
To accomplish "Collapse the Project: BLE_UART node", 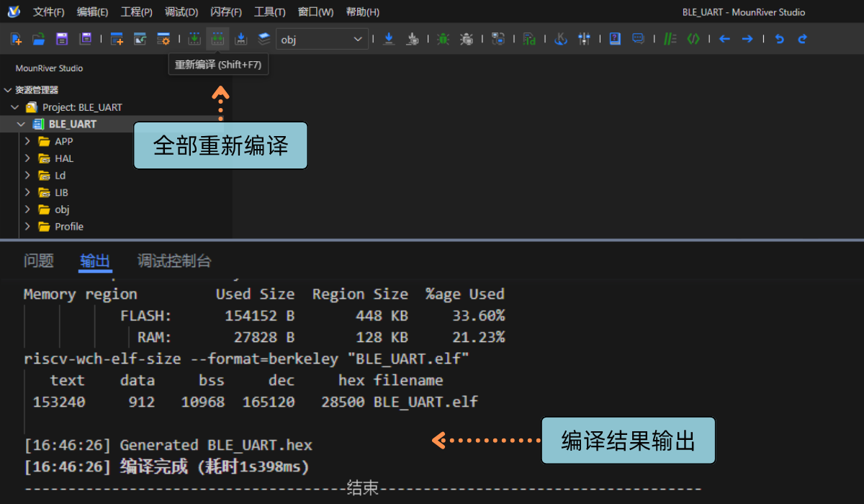I will coord(14,107).
